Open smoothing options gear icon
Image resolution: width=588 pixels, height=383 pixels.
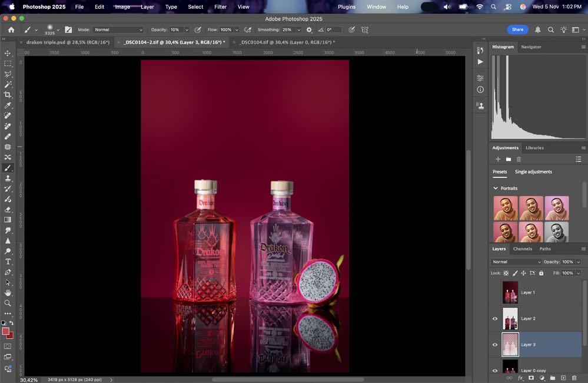[309, 29]
